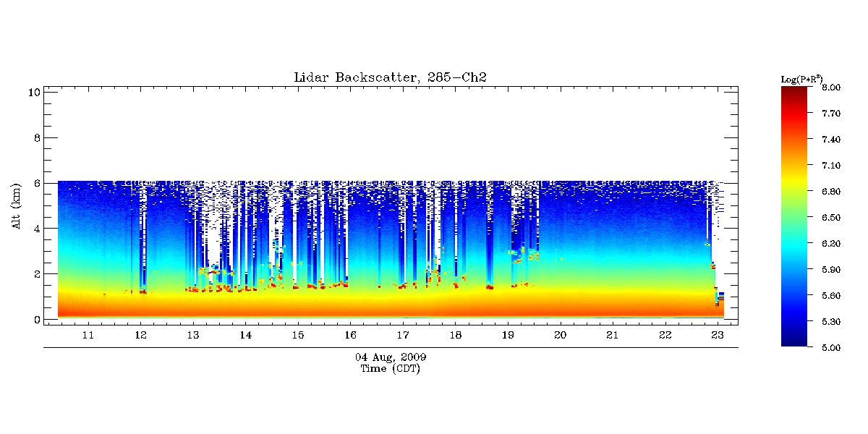Select hour 15 on the time axis
Image resolution: width=868 pixels, height=434 pixels.
[298, 336]
